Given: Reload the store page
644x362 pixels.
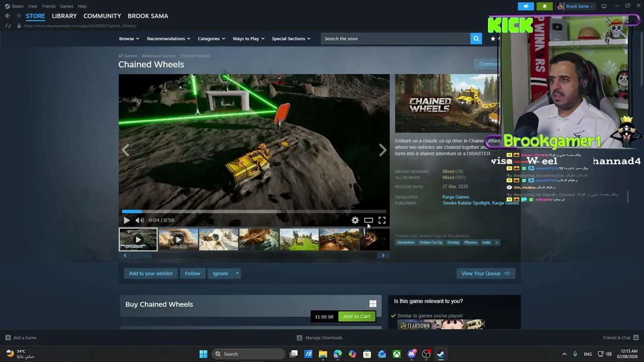Looking at the screenshot, I should coord(8,26).
